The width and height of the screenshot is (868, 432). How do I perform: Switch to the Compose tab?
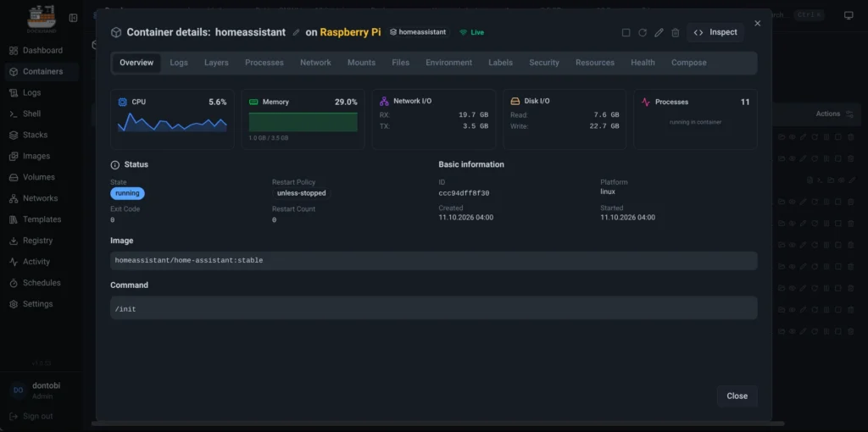[x=688, y=63]
